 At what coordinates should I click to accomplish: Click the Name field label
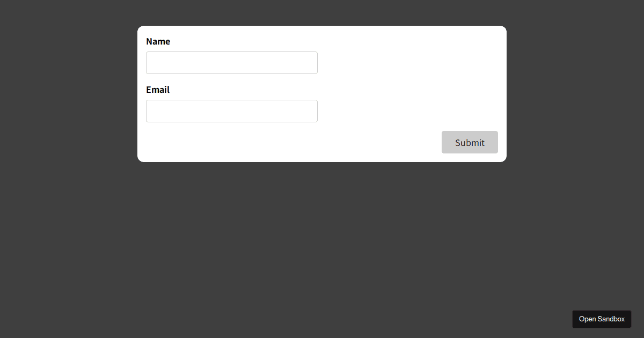pyautogui.click(x=158, y=41)
